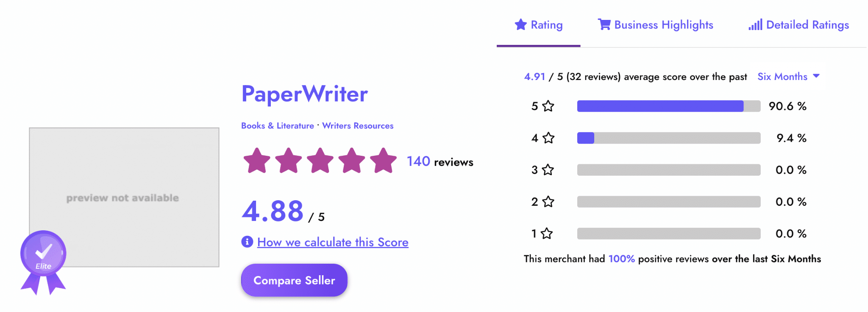Open How we calculate this Score link
Viewport: 868px width, 312px height.
coord(333,242)
